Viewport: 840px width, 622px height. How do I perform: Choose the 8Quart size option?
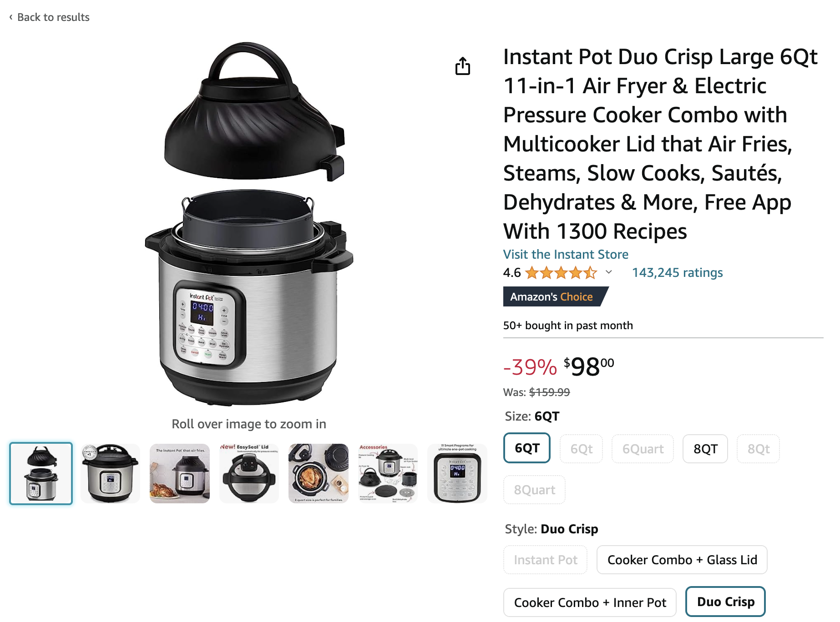(x=534, y=490)
